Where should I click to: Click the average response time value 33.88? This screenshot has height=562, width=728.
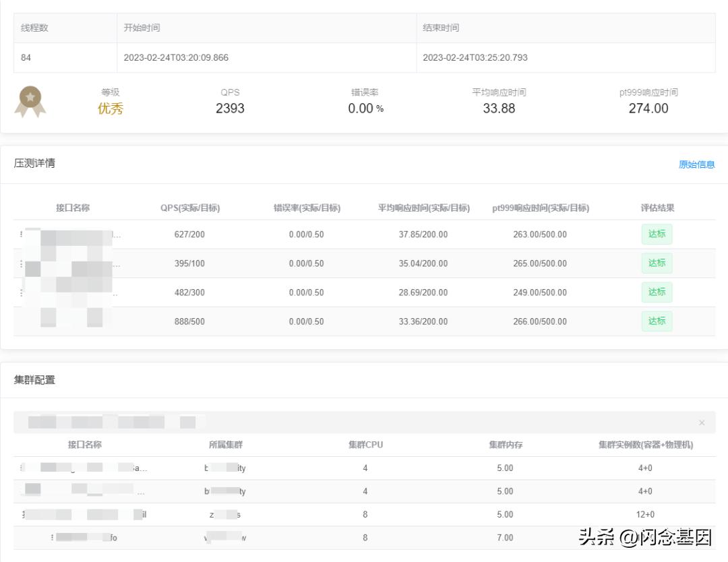[499, 108]
